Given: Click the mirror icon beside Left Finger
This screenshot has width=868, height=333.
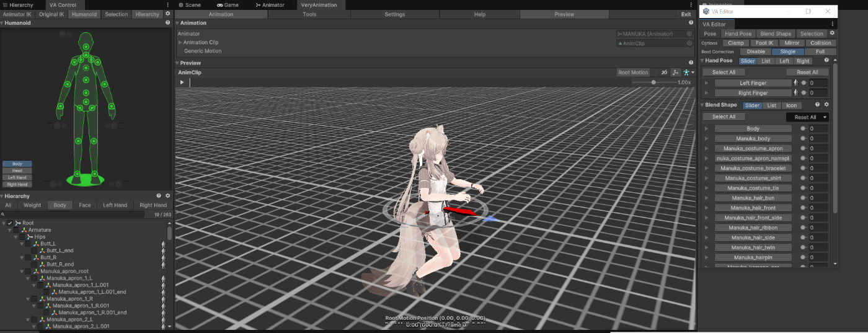Looking at the screenshot, I should click(795, 83).
